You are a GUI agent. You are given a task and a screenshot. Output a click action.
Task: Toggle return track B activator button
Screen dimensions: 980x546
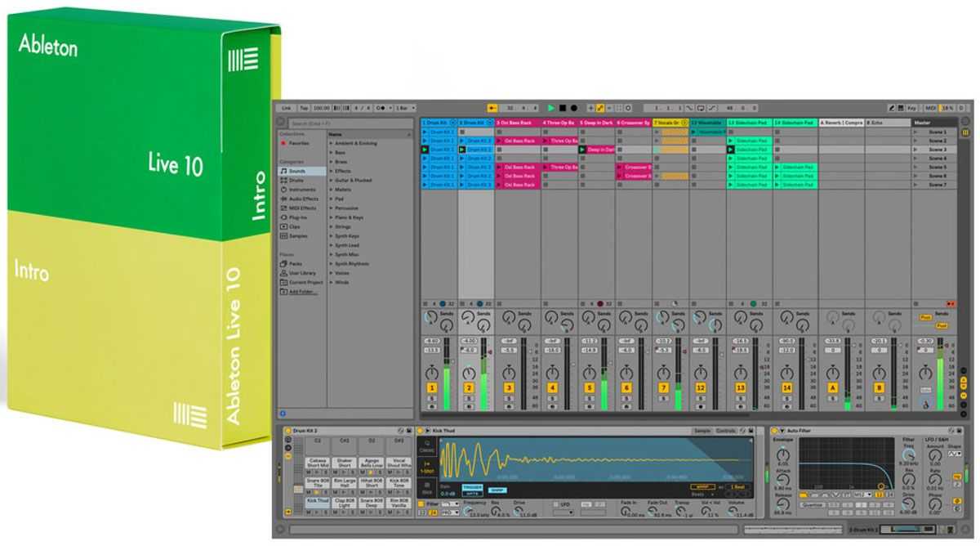click(879, 387)
